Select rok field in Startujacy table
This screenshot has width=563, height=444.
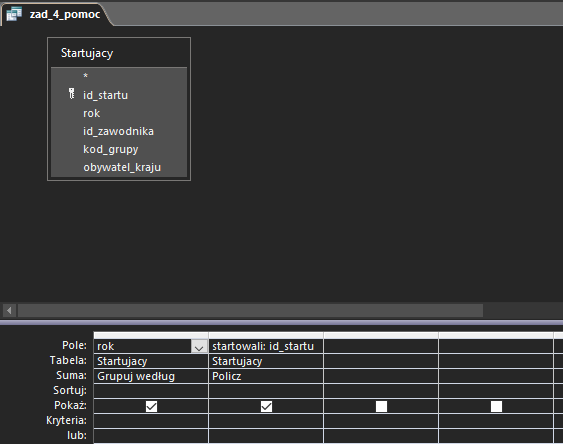[x=92, y=113]
